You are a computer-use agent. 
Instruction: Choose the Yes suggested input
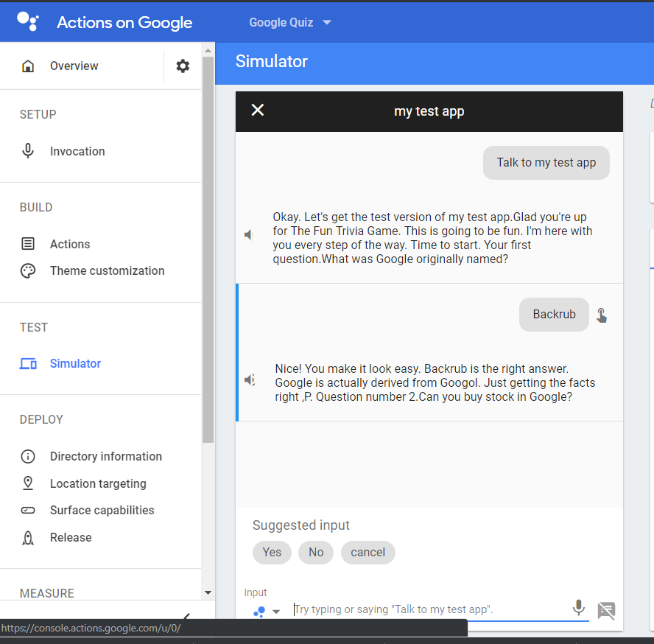click(x=272, y=553)
